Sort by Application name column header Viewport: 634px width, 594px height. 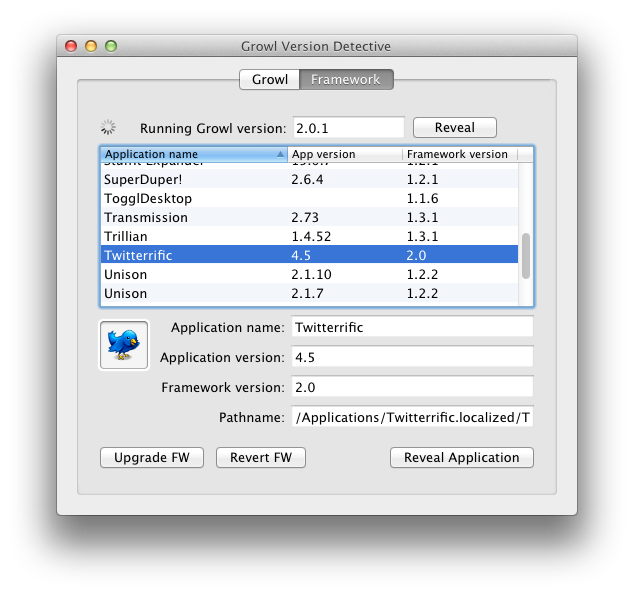(194, 154)
